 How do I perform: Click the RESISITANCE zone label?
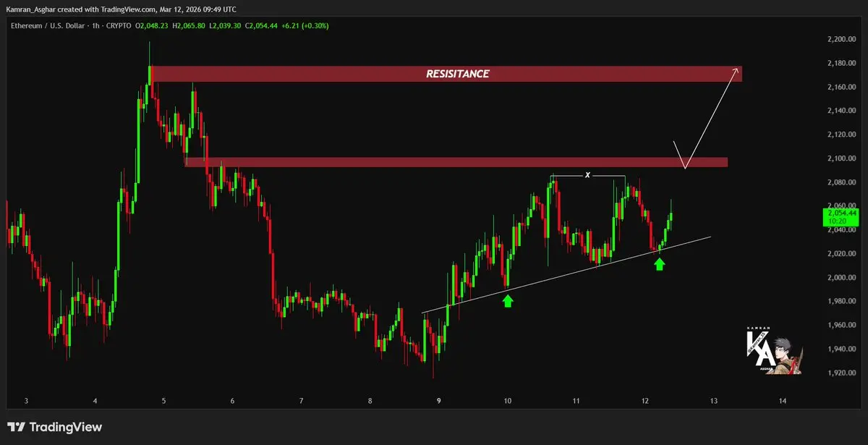(457, 74)
